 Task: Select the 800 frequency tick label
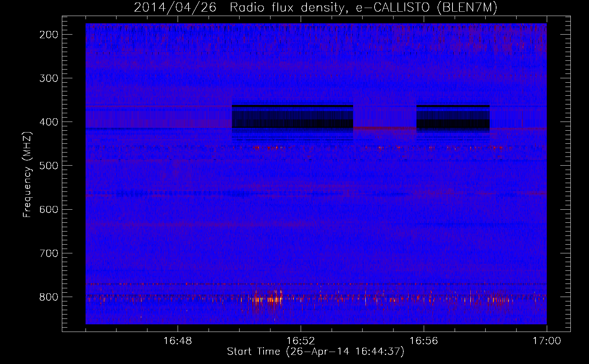[x=49, y=297]
